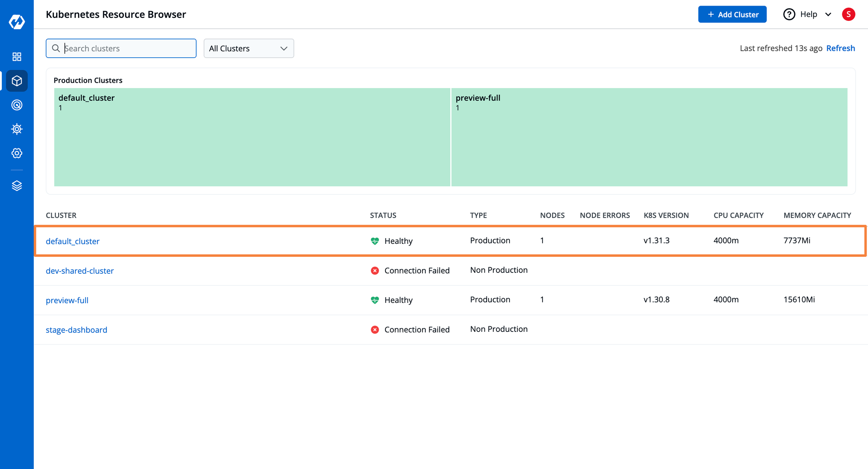Viewport: 868px width, 469px height.
Task: Click the dashboard grid icon at top of sidebar
Action: pyautogui.click(x=16, y=56)
